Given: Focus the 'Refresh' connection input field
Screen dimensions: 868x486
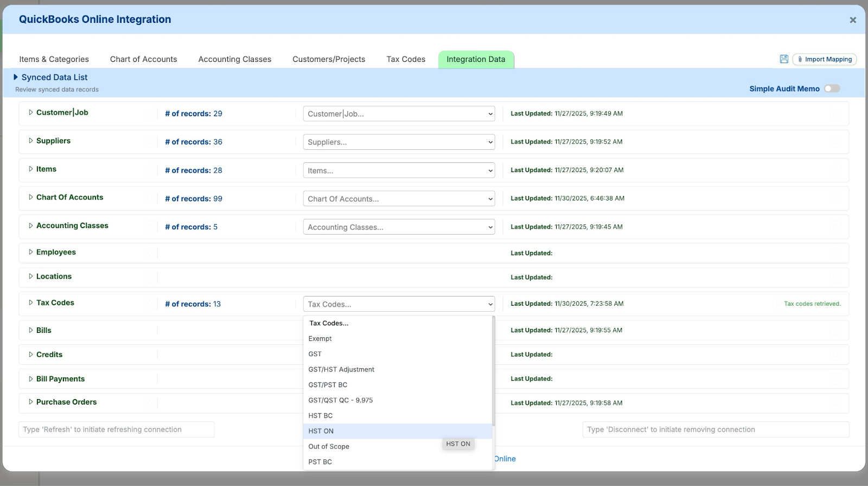Looking at the screenshot, I should pos(116,430).
